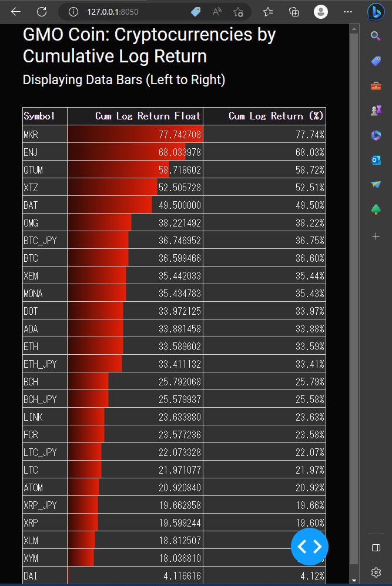Add this page to favorites star icon
This screenshot has width=392, height=586.
pyautogui.click(x=238, y=12)
